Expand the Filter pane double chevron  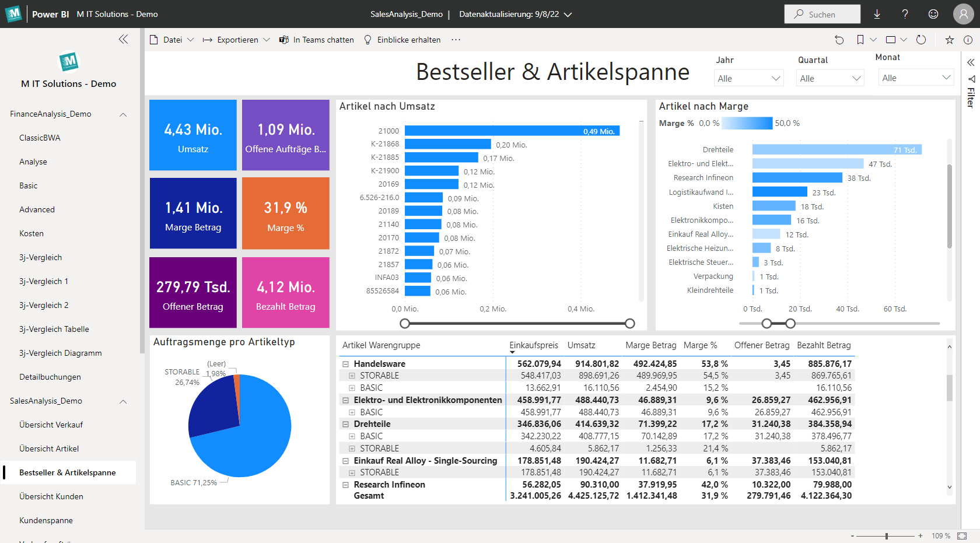click(971, 62)
